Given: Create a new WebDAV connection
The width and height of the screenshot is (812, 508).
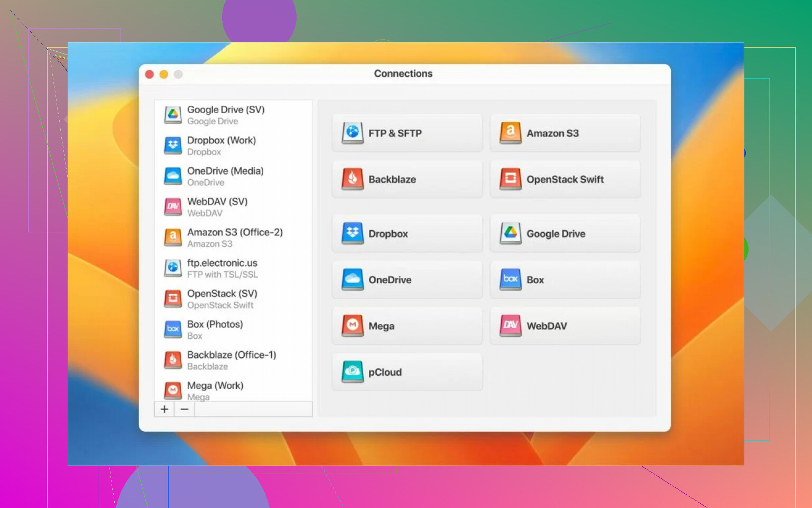Looking at the screenshot, I should (565, 325).
